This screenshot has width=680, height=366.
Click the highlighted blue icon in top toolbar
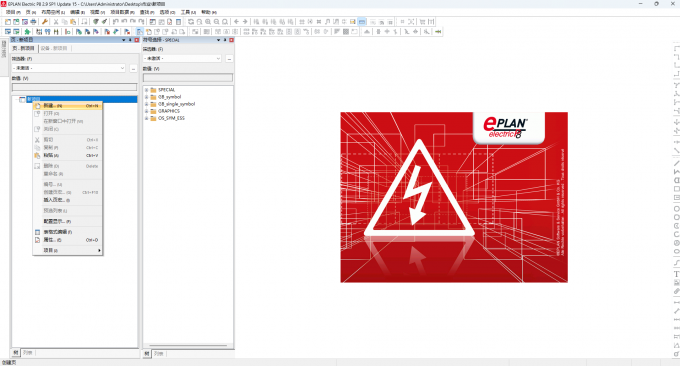coord(362,22)
